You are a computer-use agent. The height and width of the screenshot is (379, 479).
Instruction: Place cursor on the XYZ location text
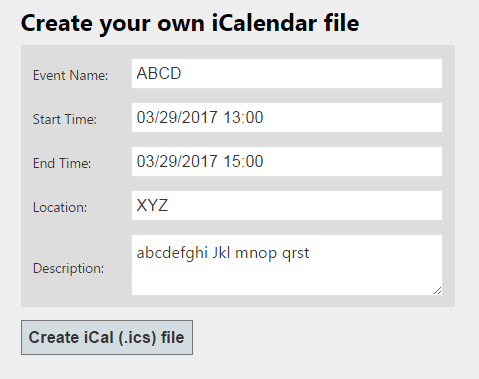click(152, 205)
